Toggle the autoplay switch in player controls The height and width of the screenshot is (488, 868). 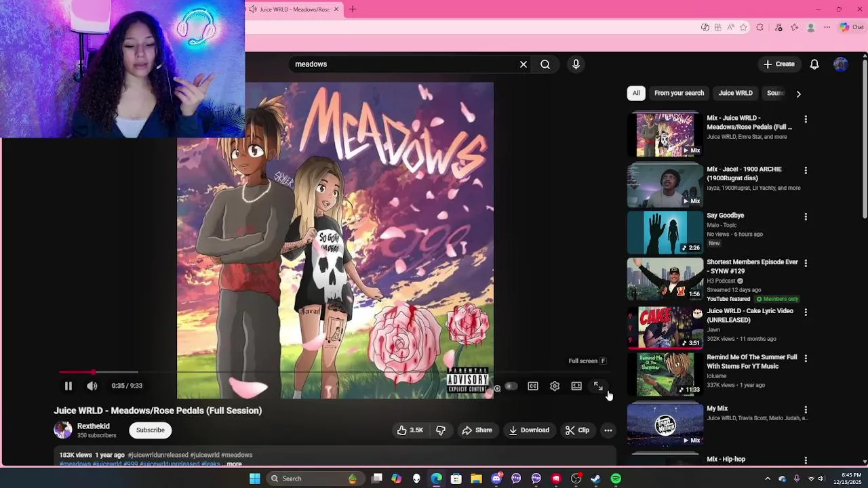tap(511, 386)
